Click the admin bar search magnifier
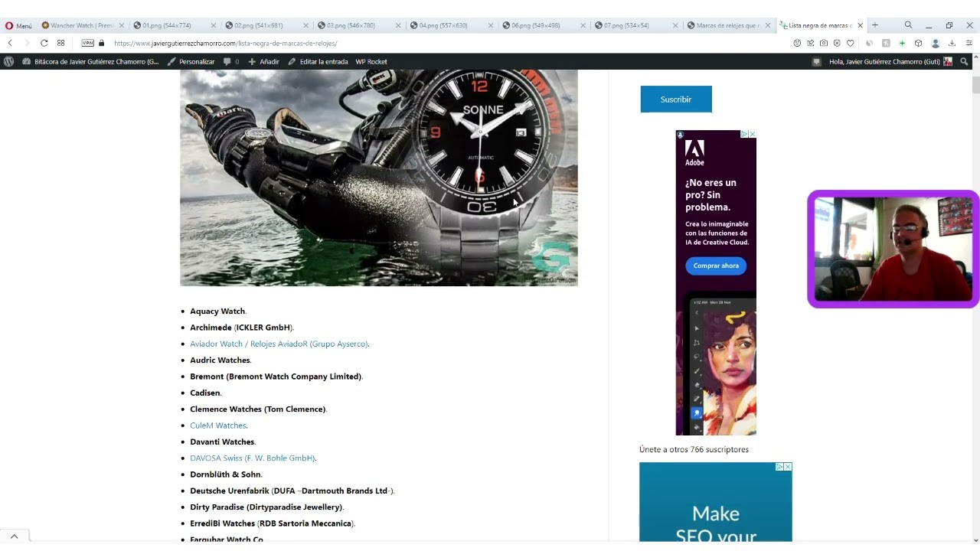Image resolution: width=980 pixels, height=551 pixels. pos(965,61)
